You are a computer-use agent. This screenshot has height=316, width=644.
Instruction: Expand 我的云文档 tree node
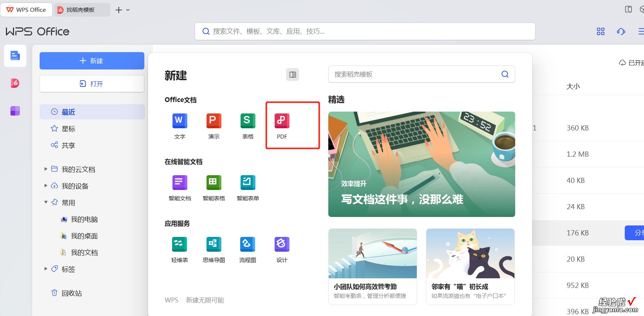click(46, 169)
